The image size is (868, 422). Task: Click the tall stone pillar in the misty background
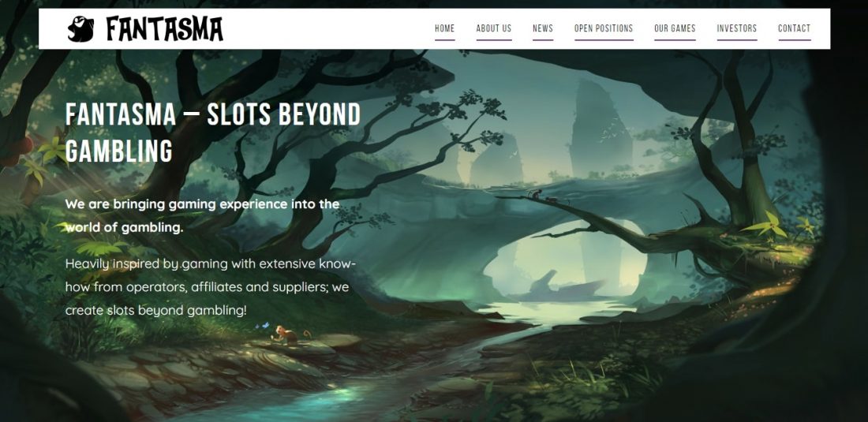pos(600,130)
